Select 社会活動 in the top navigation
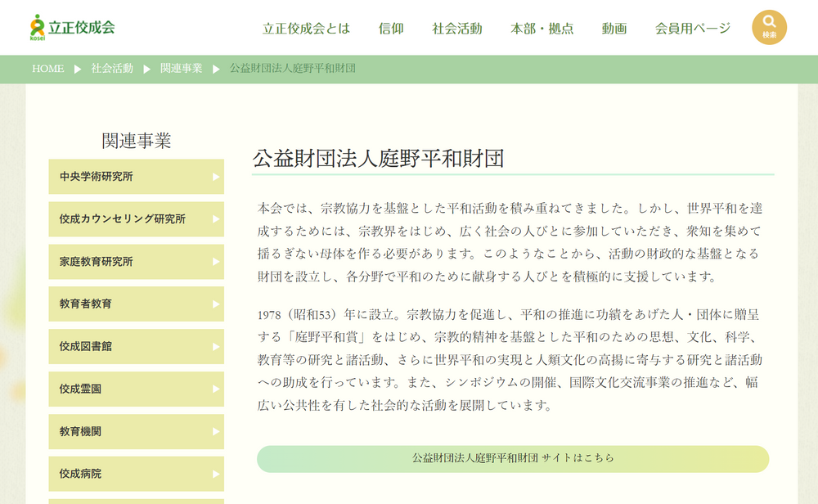Screen dimensions: 818x504 coord(457,29)
